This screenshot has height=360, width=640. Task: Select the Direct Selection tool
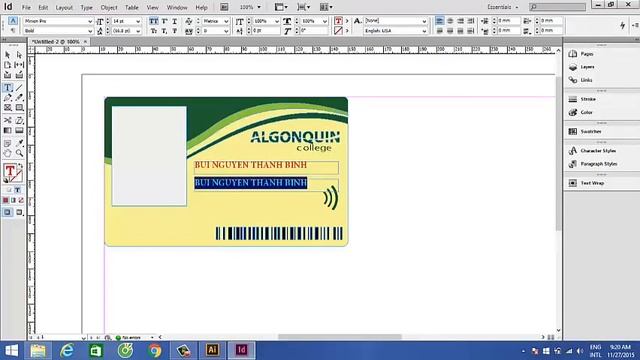[19, 55]
